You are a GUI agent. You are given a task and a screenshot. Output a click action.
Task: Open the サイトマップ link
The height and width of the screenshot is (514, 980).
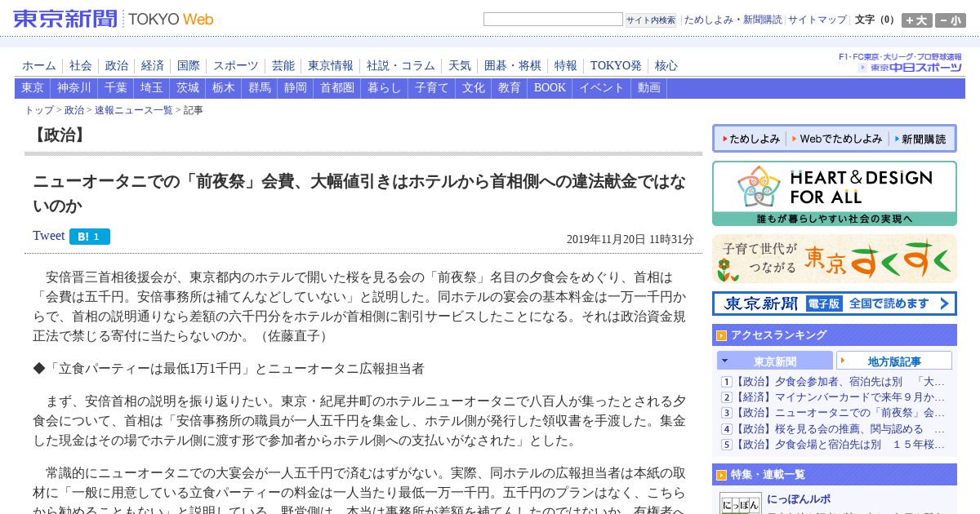(x=817, y=20)
